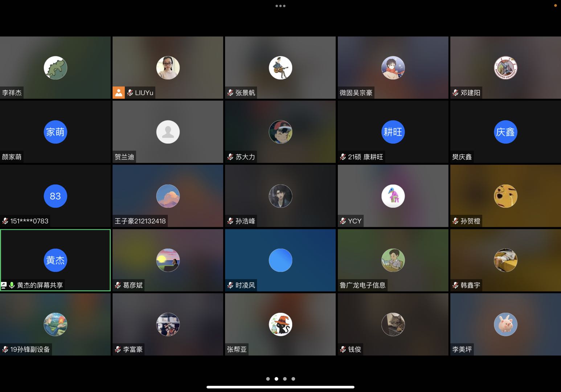Screen dimensions: 561x392
Task: Click the muted mic icon next to 张景帆
Action: (230, 93)
